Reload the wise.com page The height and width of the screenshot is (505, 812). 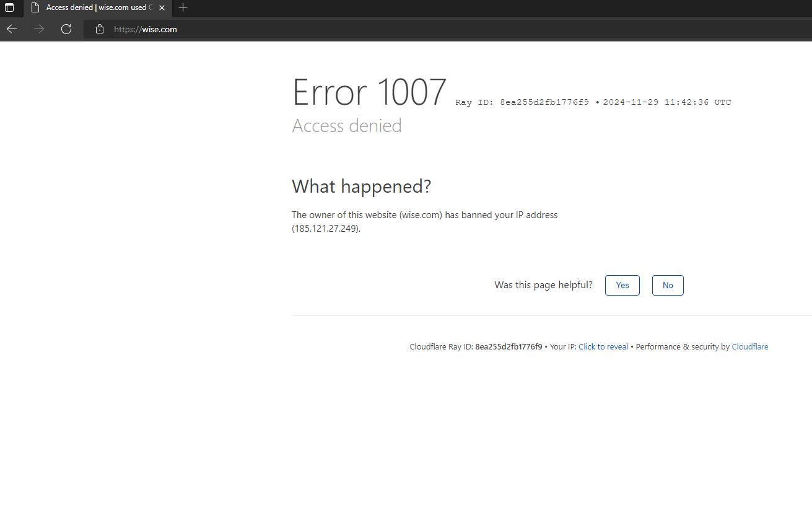pos(66,29)
